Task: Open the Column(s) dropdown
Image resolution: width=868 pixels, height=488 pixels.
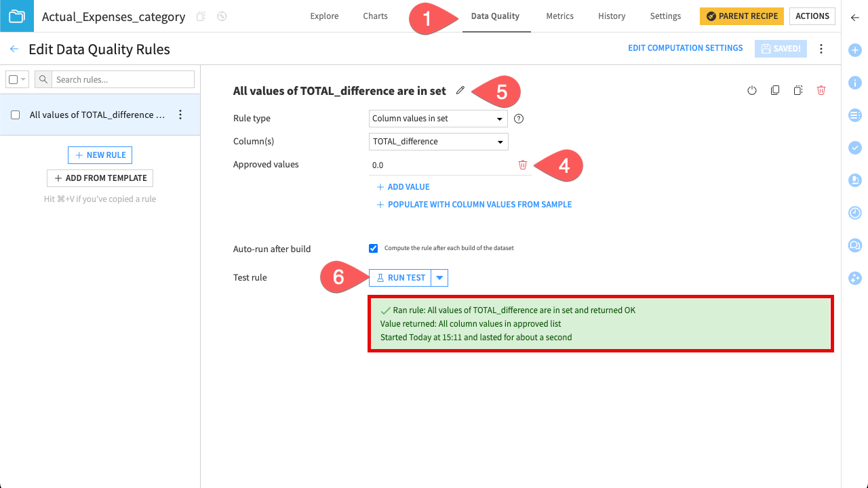Action: pos(437,142)
